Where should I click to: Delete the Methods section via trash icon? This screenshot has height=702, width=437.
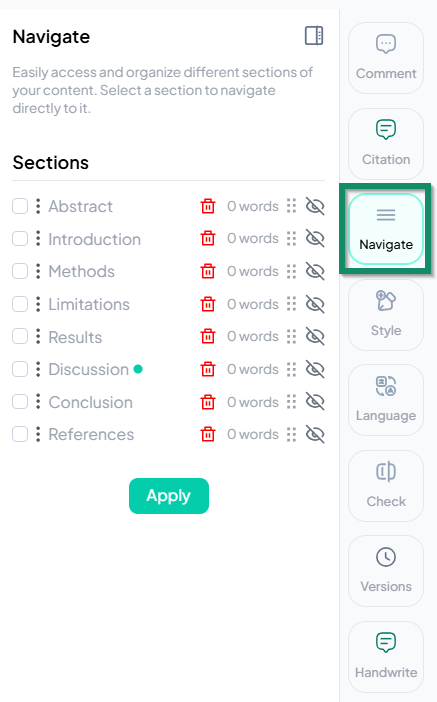pos(208,271)
